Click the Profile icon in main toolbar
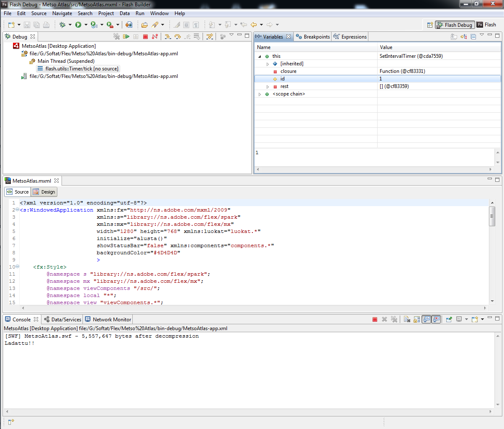 pyautogui.click(x=94, y=25)
